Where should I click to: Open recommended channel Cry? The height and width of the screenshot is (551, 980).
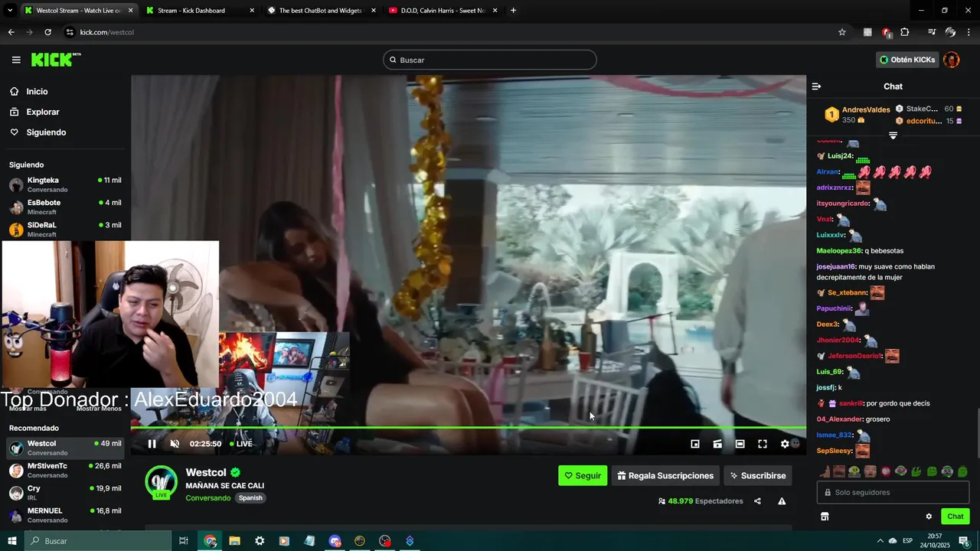click(65, 492)
